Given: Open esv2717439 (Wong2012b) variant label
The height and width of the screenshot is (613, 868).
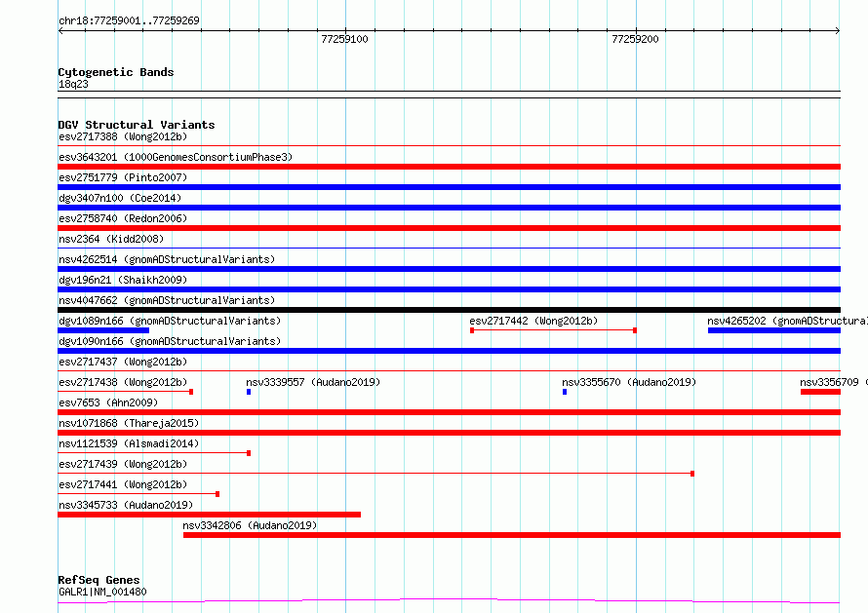Looking at the screenshot, I should coord(123,464).
